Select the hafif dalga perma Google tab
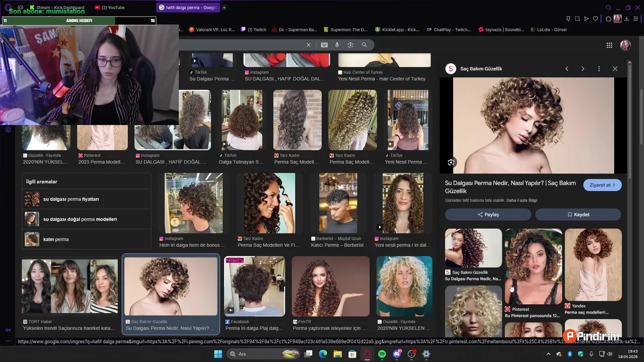This screenshot has width=644, height=362. [187, 8]
